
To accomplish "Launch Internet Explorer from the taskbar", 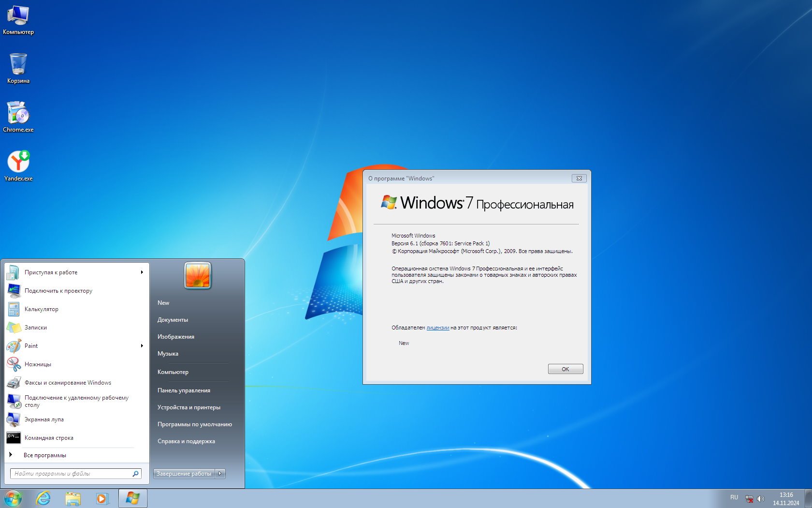I will pyautogui.click(x=43, y=498).
